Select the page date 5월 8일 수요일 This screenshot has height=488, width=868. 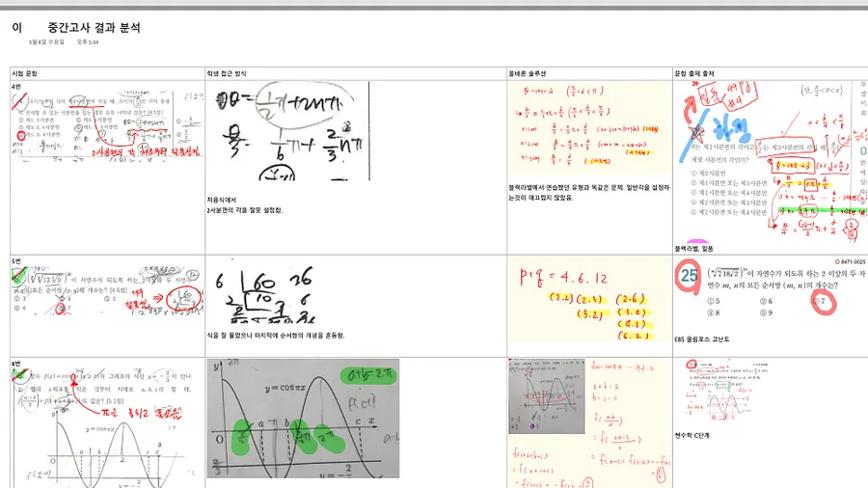46,42
